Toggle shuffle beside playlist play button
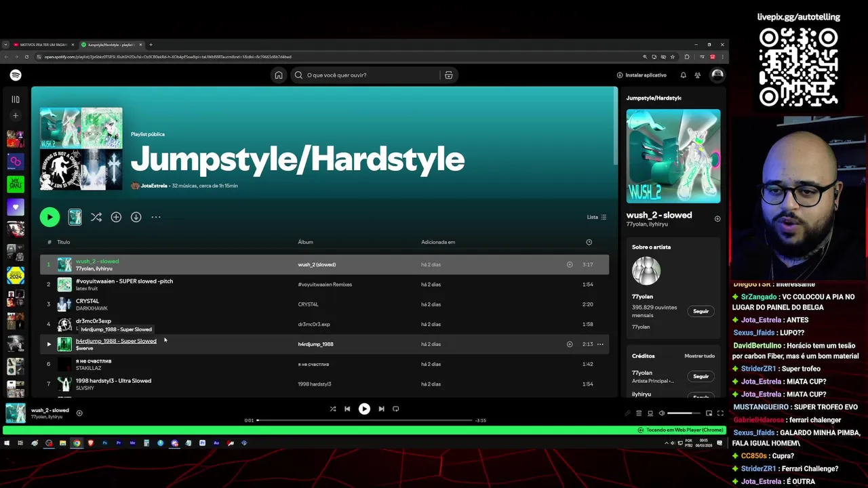 [x=96, y=217]
